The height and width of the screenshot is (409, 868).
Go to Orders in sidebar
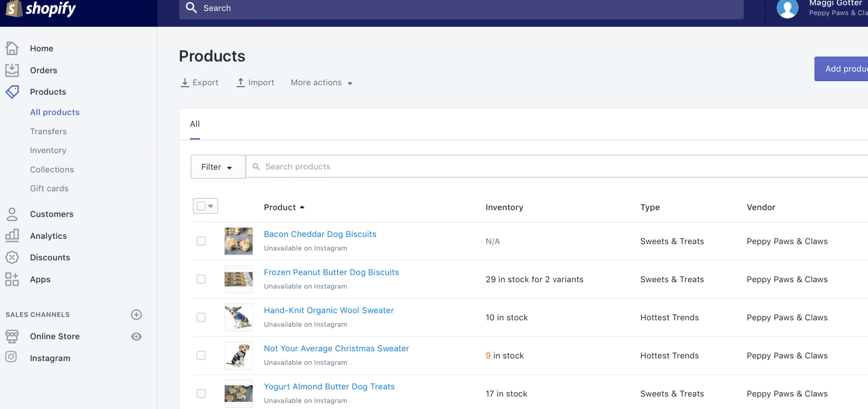pos(44,70)
